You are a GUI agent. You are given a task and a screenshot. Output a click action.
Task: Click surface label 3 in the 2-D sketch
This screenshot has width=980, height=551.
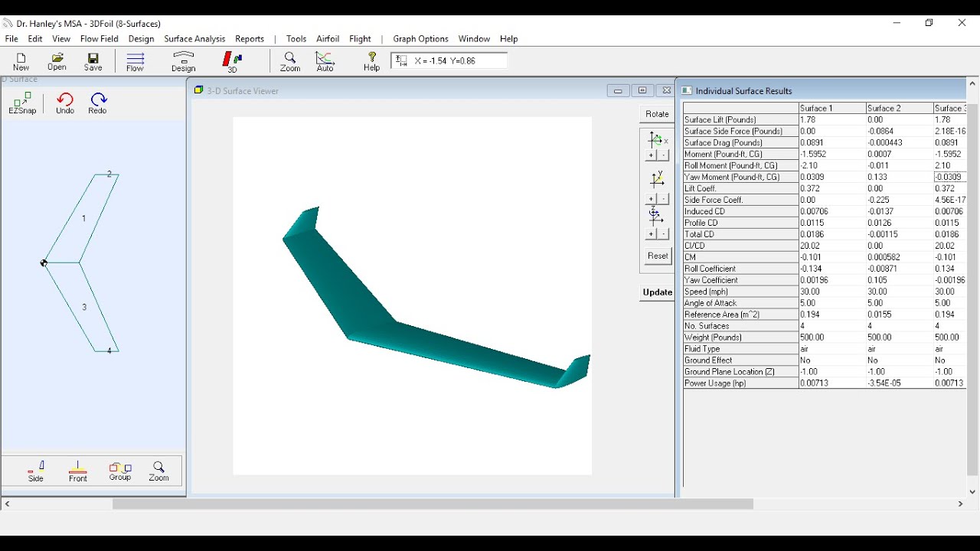(x=84, y=308)
